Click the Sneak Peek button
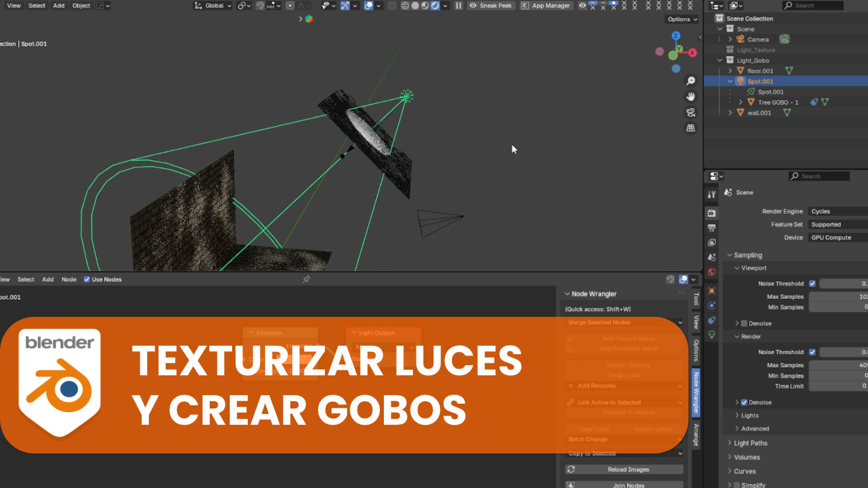Viewport: 868px width, 488px height. pyautogui.click(x=491, y=5)
